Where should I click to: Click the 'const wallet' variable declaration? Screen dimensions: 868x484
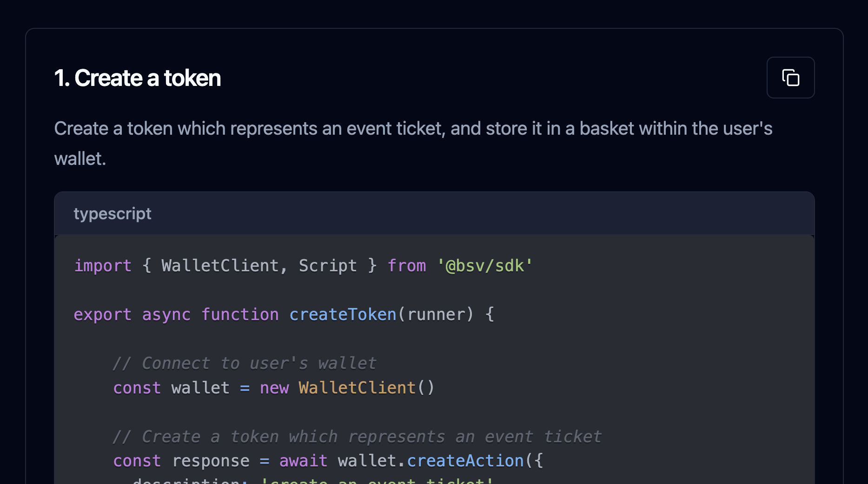click(171, 387)
